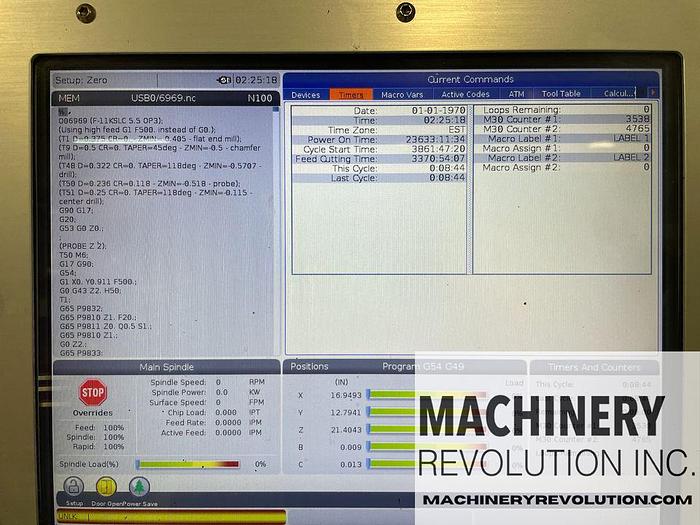Click Macro Label #1 value 'LABEL 1'
700x525 pixels.
631,138
